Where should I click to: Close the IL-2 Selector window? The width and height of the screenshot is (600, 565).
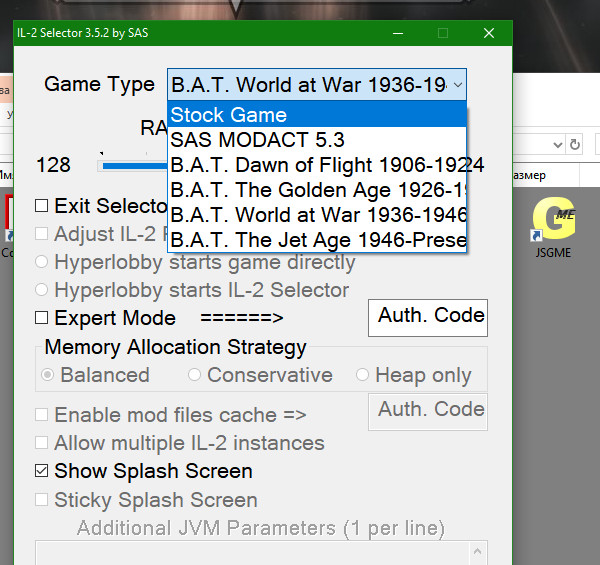point(489,33)
